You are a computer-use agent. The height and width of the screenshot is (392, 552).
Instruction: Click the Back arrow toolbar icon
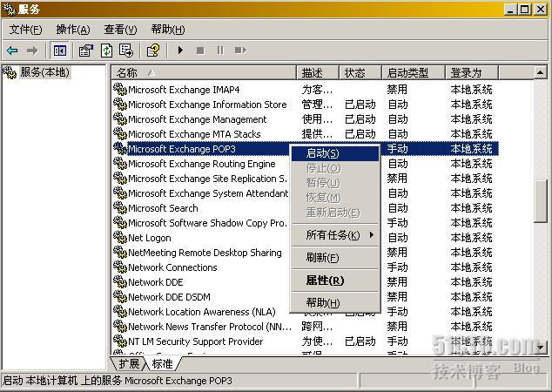tap(12, 51)
